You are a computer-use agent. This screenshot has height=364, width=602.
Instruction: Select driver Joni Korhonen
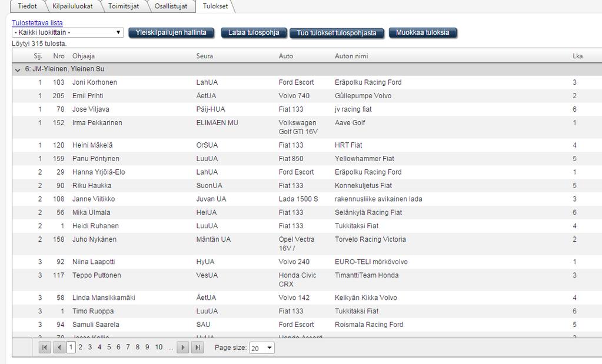pyautogui.click(x=94, y=82)
